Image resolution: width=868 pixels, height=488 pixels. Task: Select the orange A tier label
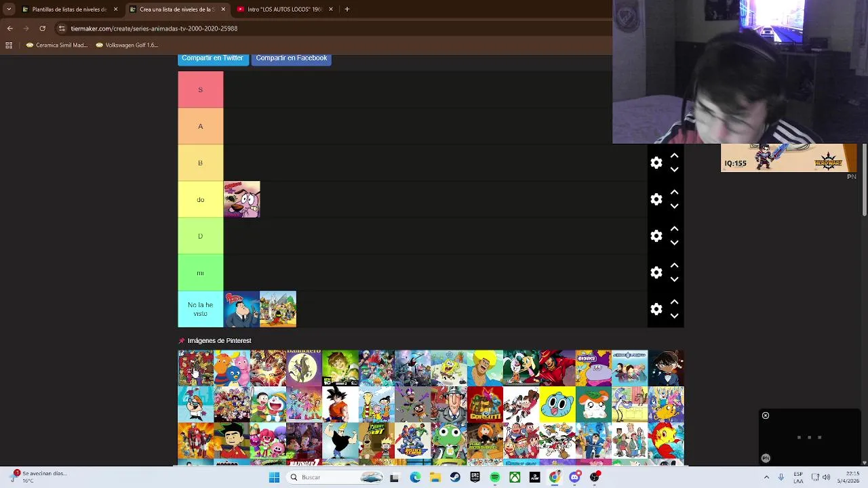pos(200,126)
